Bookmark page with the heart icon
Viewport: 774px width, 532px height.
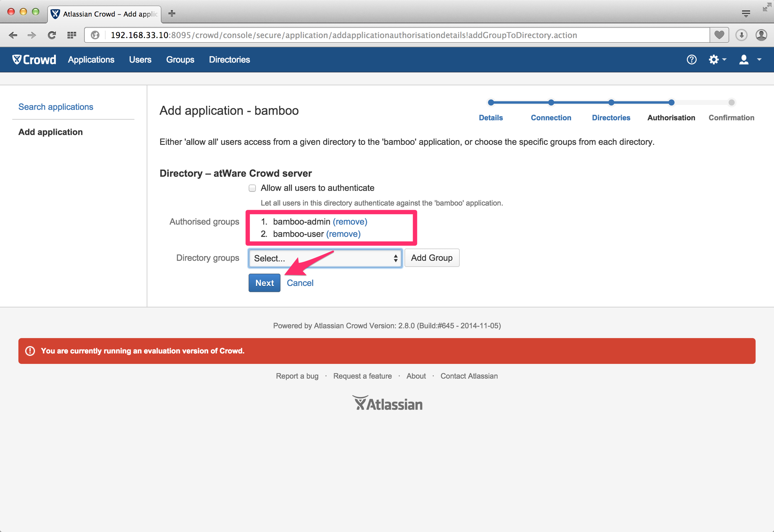pyautogui.click(x=719, y=35)
